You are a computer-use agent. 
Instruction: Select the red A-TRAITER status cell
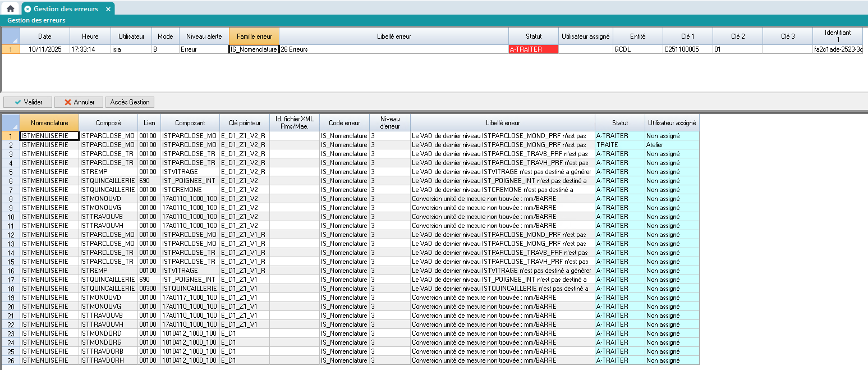[x=533, y=49]
